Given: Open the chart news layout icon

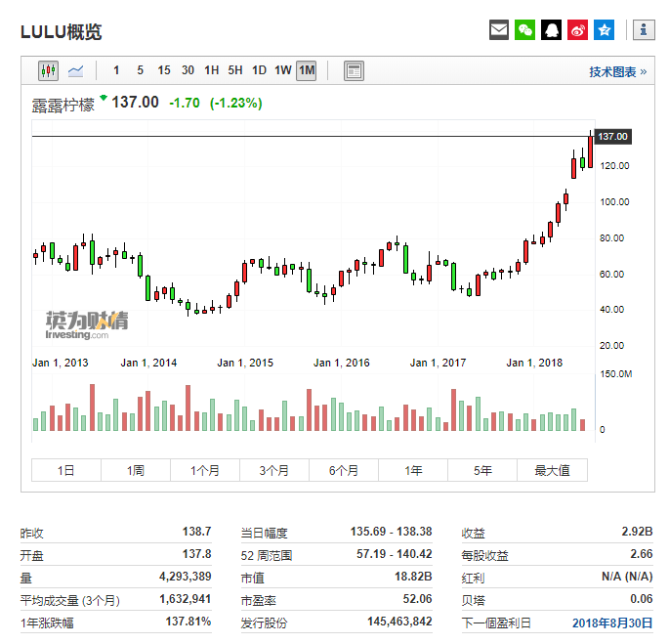Looking at the screenshot, I should click(x=354, y=71).
